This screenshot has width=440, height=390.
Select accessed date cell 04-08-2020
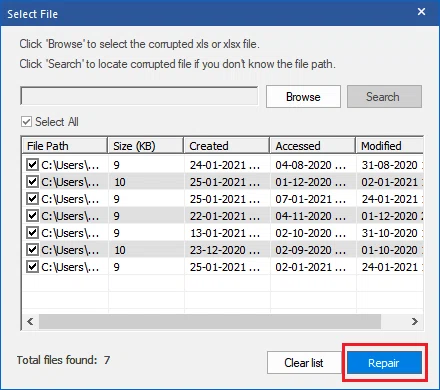click(311, 165)
